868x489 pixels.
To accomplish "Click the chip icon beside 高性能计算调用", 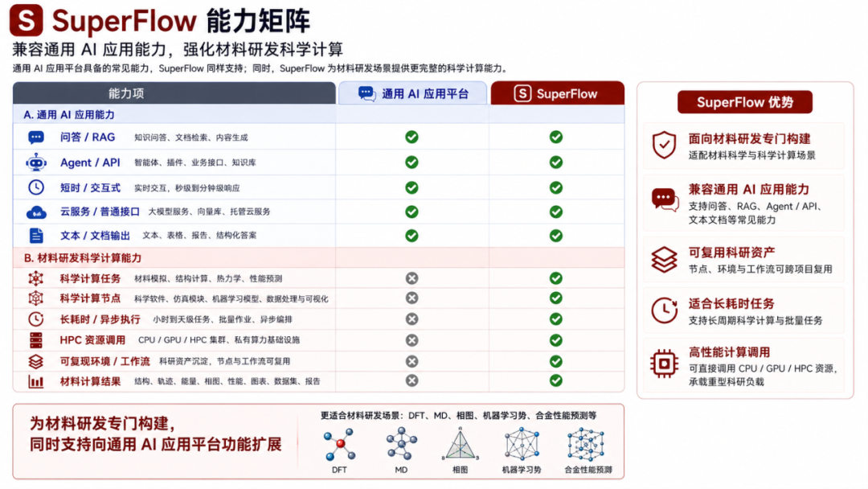I will 665,364.
